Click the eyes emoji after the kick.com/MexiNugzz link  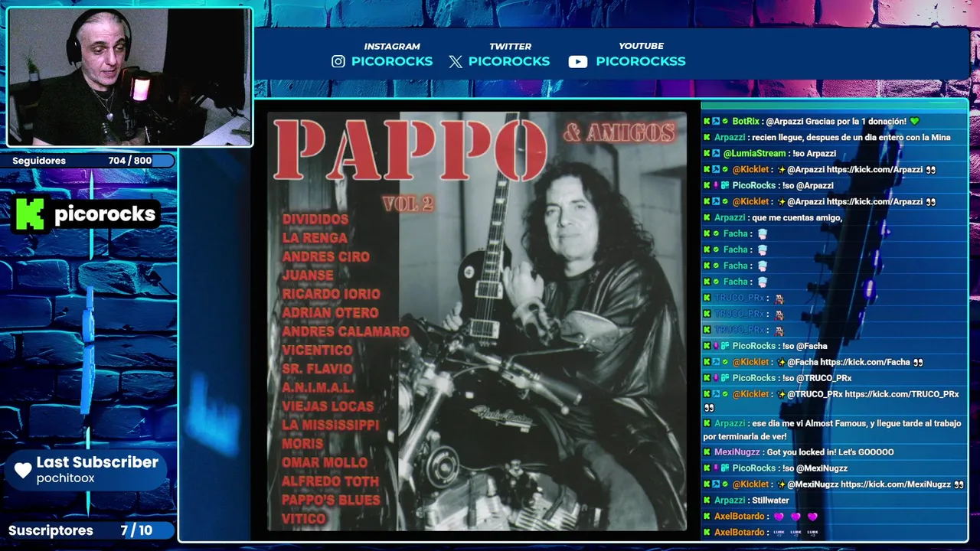959,484
